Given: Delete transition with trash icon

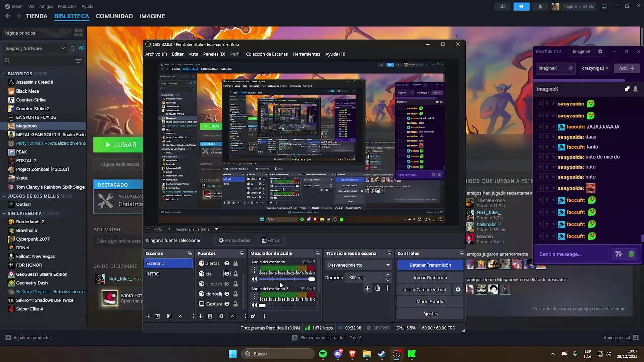Looking at the screenshot, I should pos(378,288).
